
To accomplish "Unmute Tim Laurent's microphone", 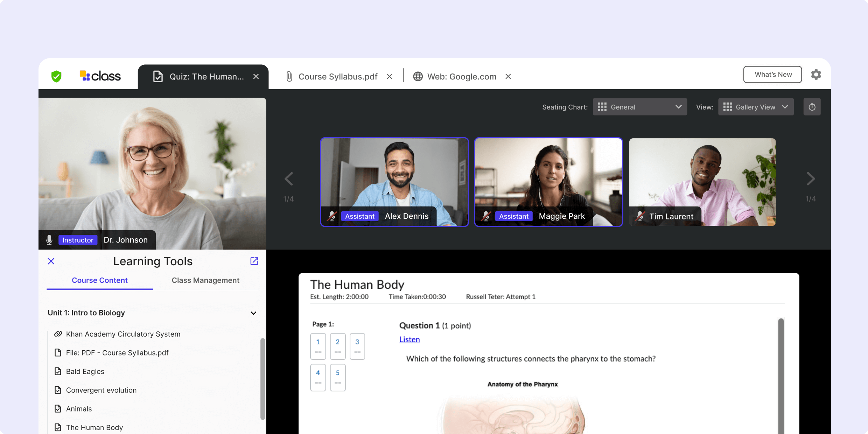I will click(640, 216).
